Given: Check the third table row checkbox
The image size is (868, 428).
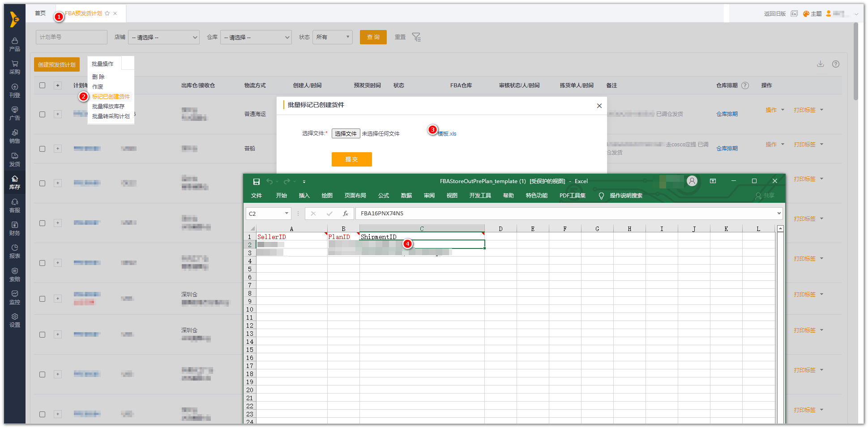Looking at the screenshot, I should (42, 183).
